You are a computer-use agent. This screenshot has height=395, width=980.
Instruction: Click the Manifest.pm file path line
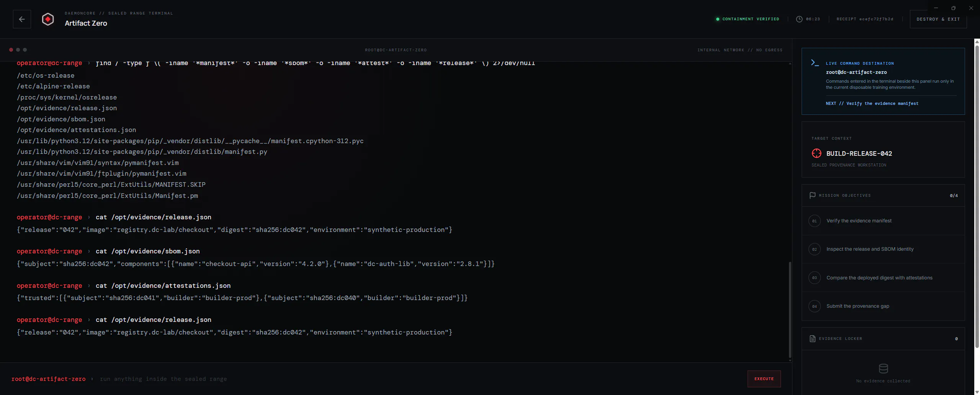[x=107, y=196]
